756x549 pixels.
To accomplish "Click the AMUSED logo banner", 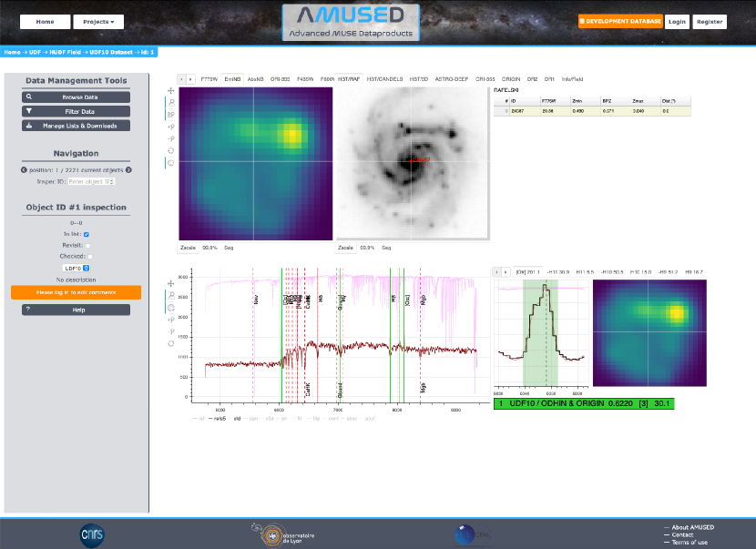I will click(351, 22).
